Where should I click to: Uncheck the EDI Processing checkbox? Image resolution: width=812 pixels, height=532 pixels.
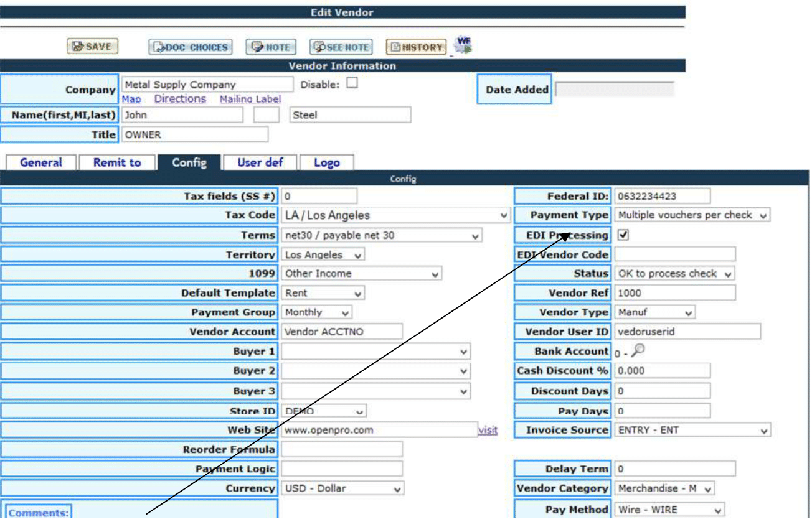pos(623,235)
